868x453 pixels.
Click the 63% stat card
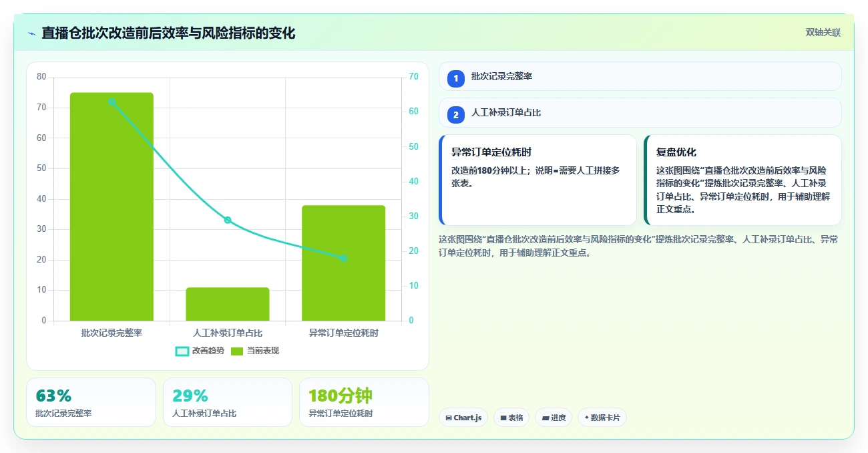click(91, 402)
